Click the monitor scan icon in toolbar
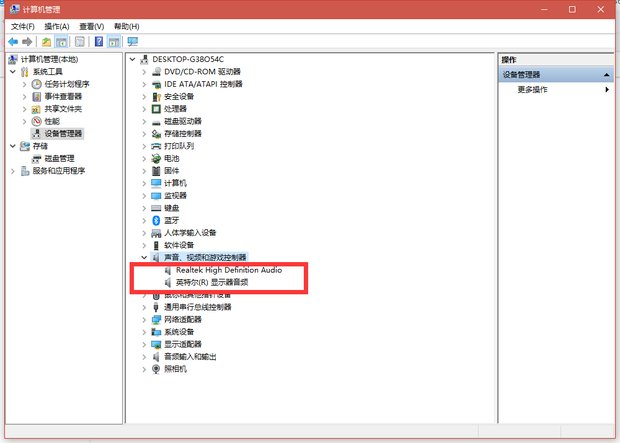 [132, 42]
